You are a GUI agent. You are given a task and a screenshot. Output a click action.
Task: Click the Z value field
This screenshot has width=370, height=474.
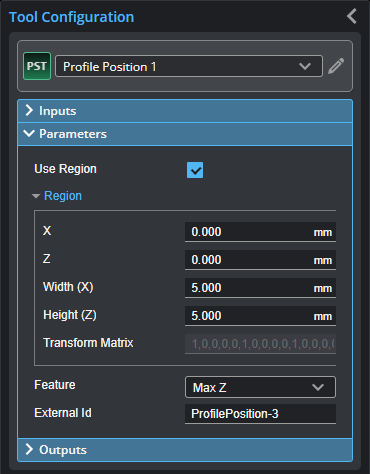[260, 260]
